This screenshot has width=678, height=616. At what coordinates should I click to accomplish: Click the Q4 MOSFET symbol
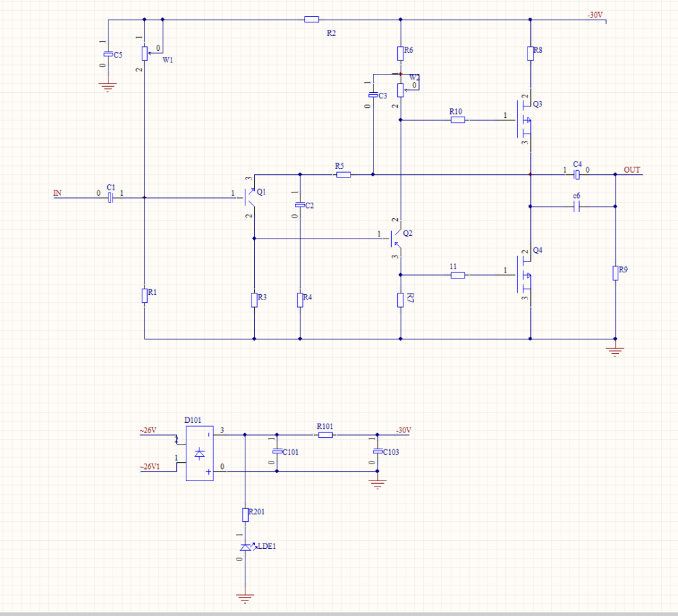[524, 274]
